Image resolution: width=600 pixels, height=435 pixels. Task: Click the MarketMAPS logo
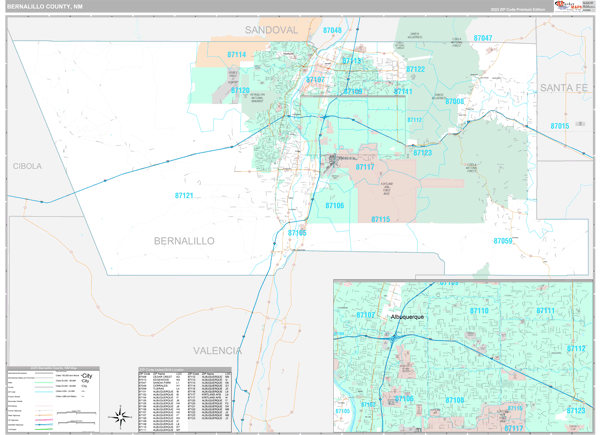point(574,7)
